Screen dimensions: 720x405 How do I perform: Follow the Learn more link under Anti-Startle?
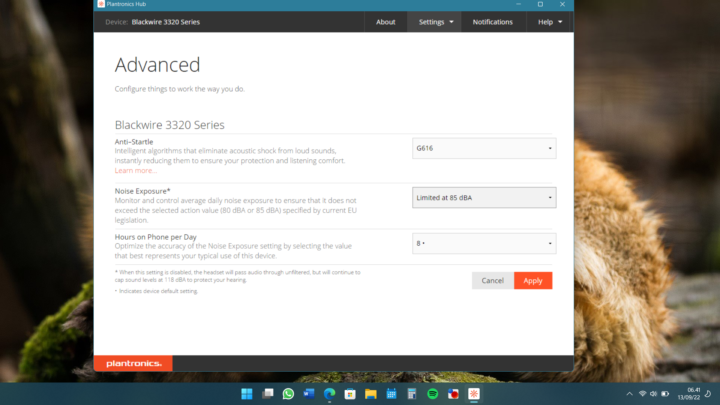tap(135, 170)
